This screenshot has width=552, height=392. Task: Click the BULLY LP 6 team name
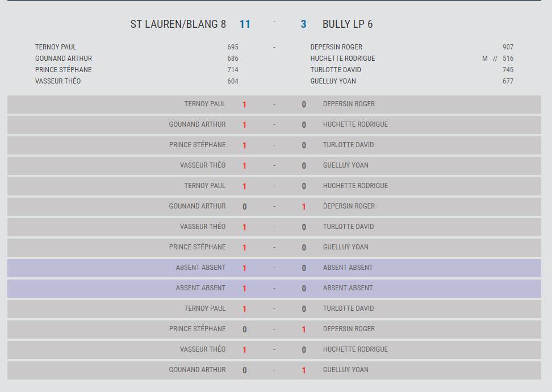pyautogui.click(x=348, y=24)
